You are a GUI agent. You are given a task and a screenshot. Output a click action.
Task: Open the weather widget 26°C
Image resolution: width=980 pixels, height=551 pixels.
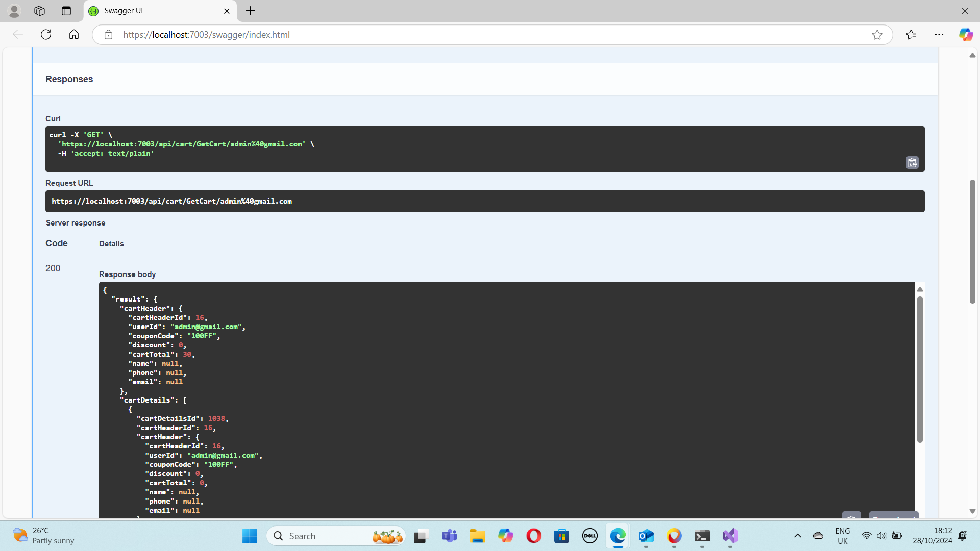pos(44,536)
